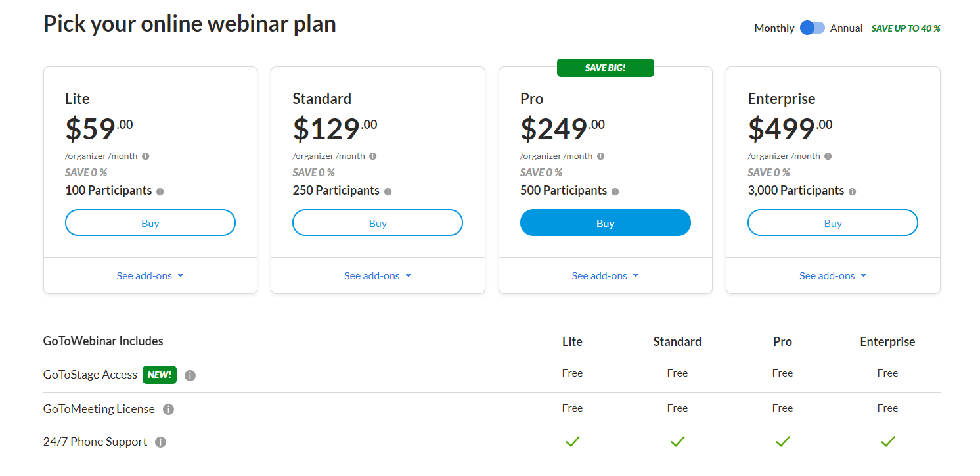980x476 pixels.
Task: Expand See add-ons under Enterprise plan
Action: point(833,275)
